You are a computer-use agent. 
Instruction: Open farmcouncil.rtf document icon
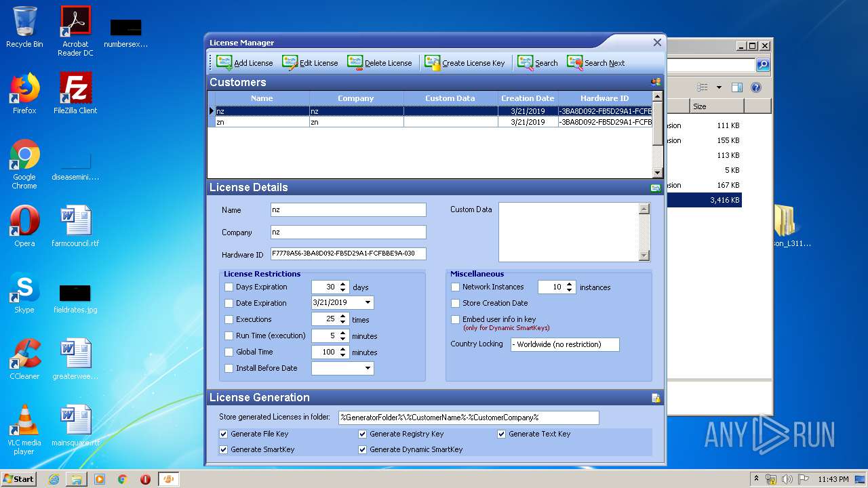pos(75,226)
